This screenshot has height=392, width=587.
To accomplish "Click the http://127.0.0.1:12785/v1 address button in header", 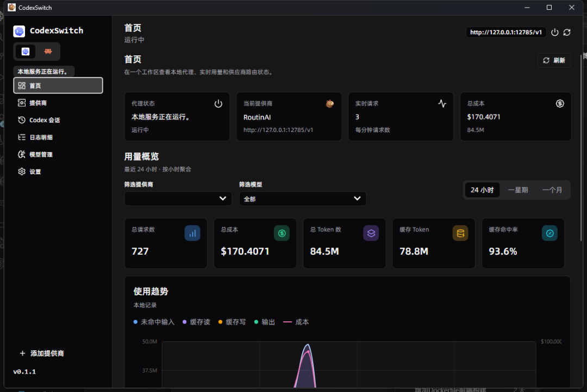I will coord(506,32).
